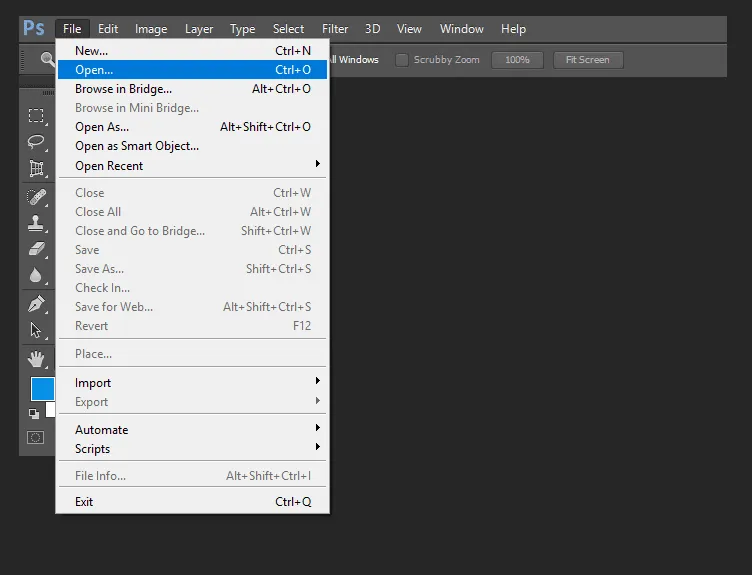Image resolution: width=752 pixels, height=575 pixels.
Task: Choose New... from File menu
Action: point(192,50)
